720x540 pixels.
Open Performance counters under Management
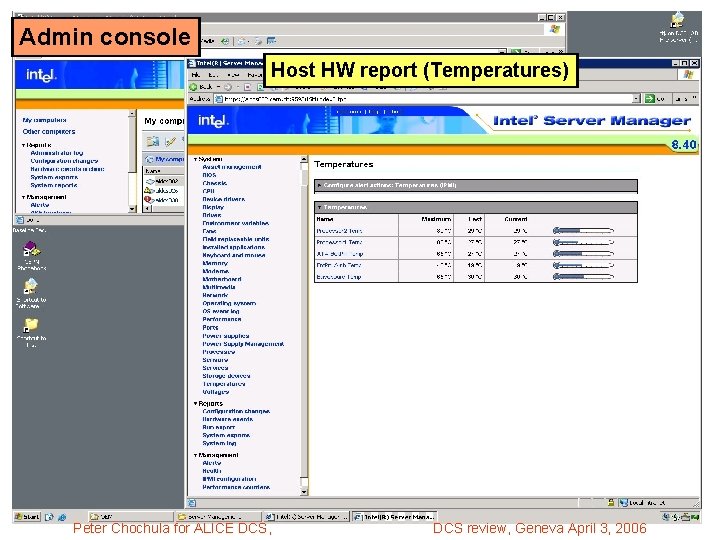click(236, 487)
